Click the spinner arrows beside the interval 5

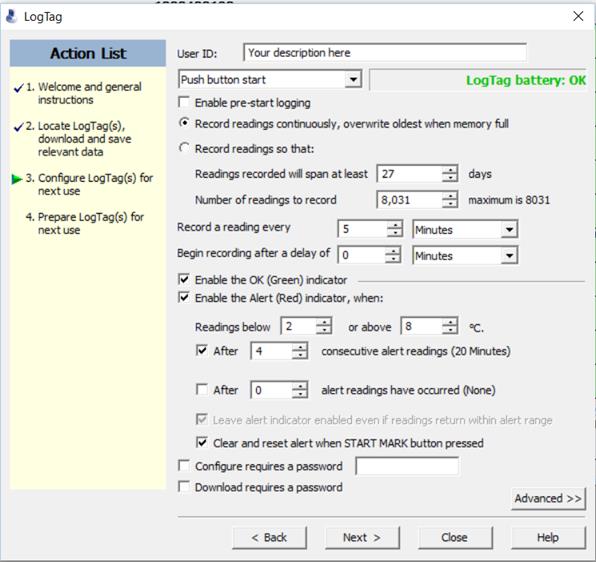click(x=395, y=229)
